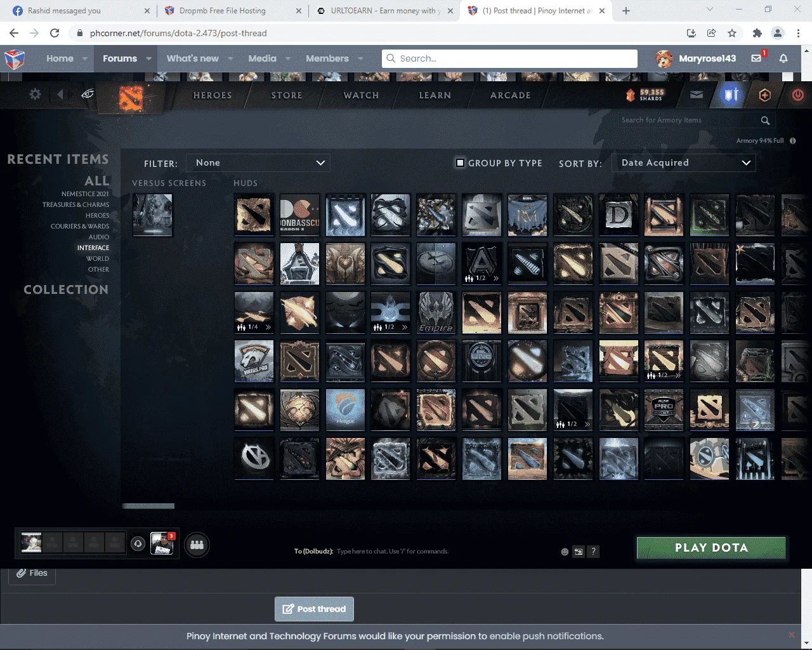Bookmark this page with star icon
This screenshot has height=650, width=812.
coord(732,33)
